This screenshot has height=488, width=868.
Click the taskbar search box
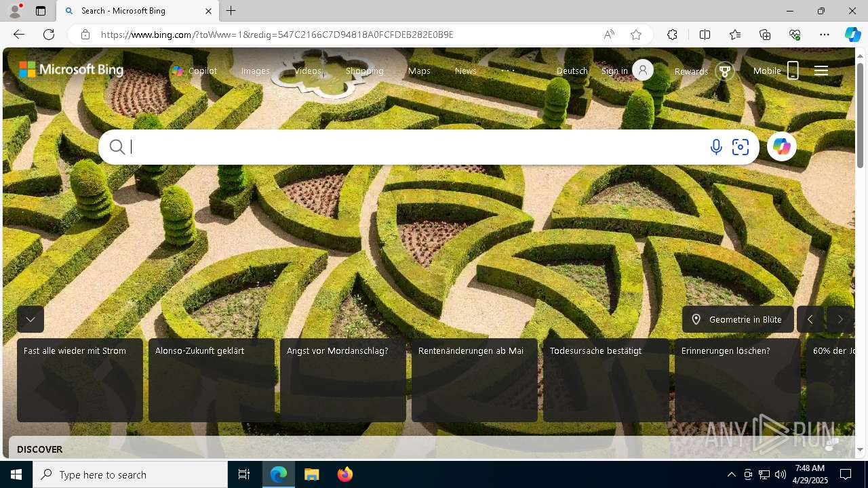pyautogui.click(x=130, y=474)
